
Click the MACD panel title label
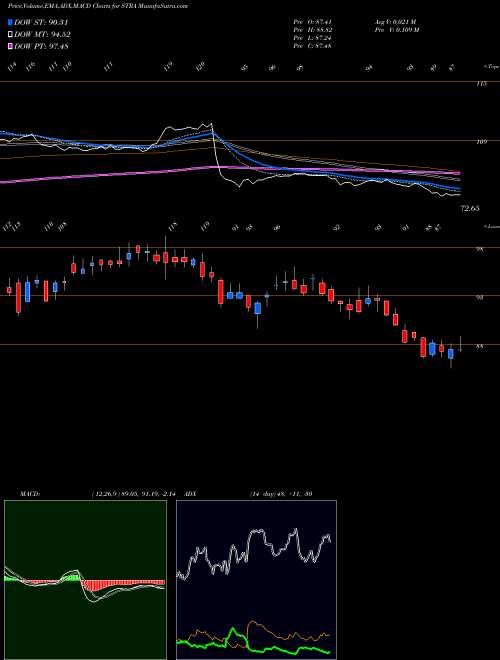[30, 493]
